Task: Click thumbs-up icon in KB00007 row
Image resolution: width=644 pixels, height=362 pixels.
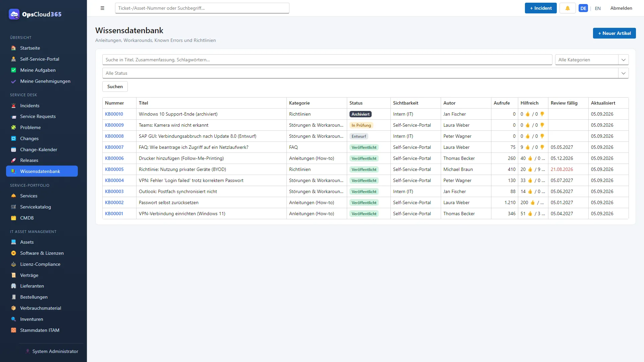Action: click(528, 147)
